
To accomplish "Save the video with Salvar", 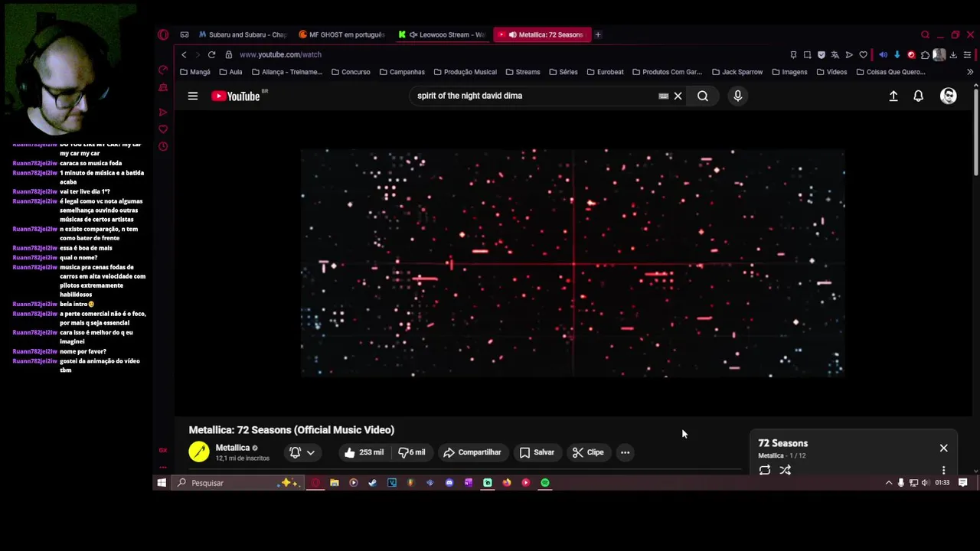I will click(x=537, y=452).
